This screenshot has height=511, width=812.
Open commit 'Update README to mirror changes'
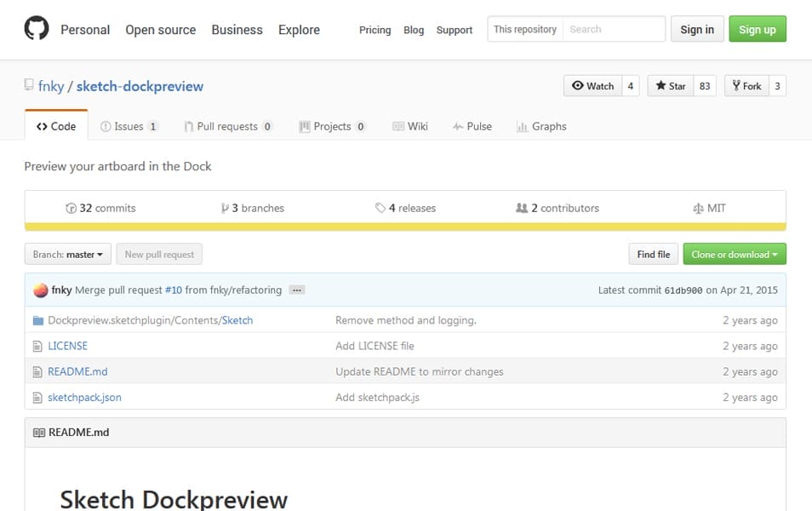click(x=420, y=372)
